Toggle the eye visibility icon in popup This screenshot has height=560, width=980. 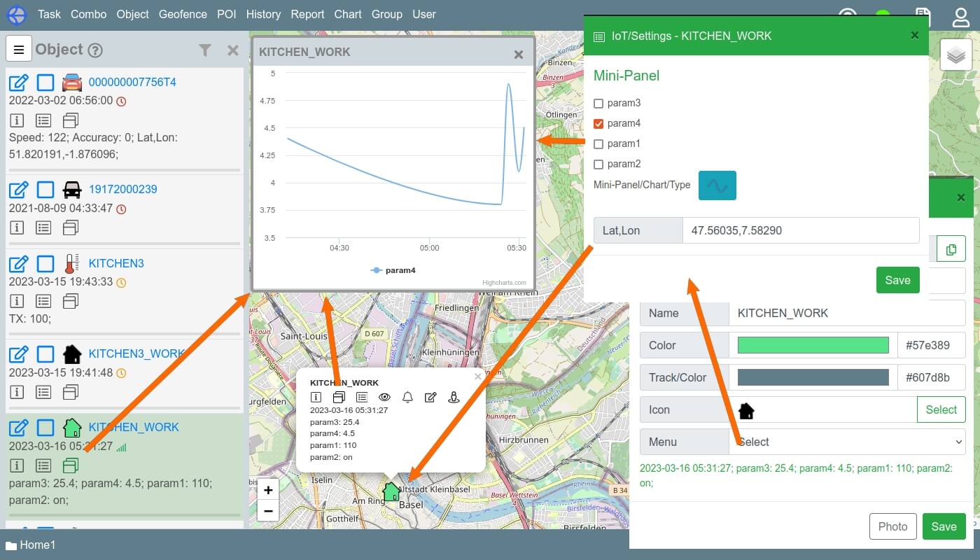(x=384, y=397)
